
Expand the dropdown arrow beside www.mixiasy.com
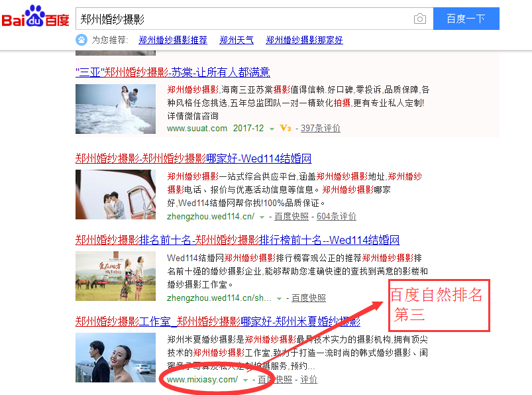(245, 380)
